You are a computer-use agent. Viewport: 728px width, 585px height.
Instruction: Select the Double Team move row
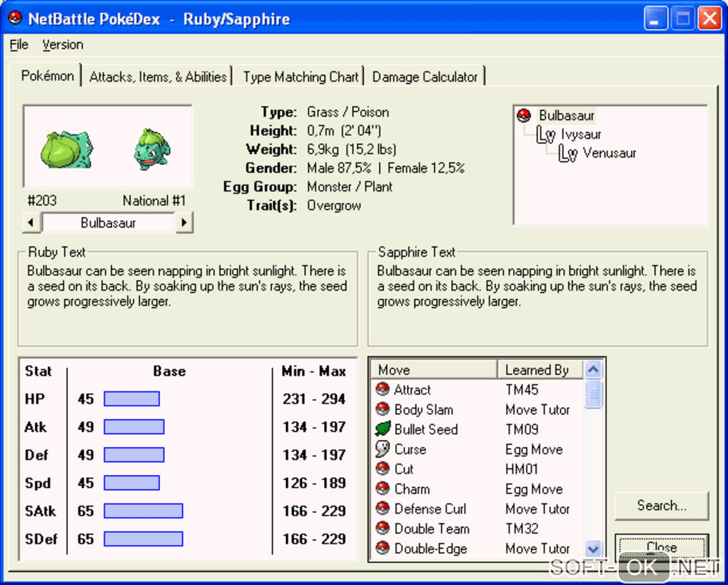[477, 529]
